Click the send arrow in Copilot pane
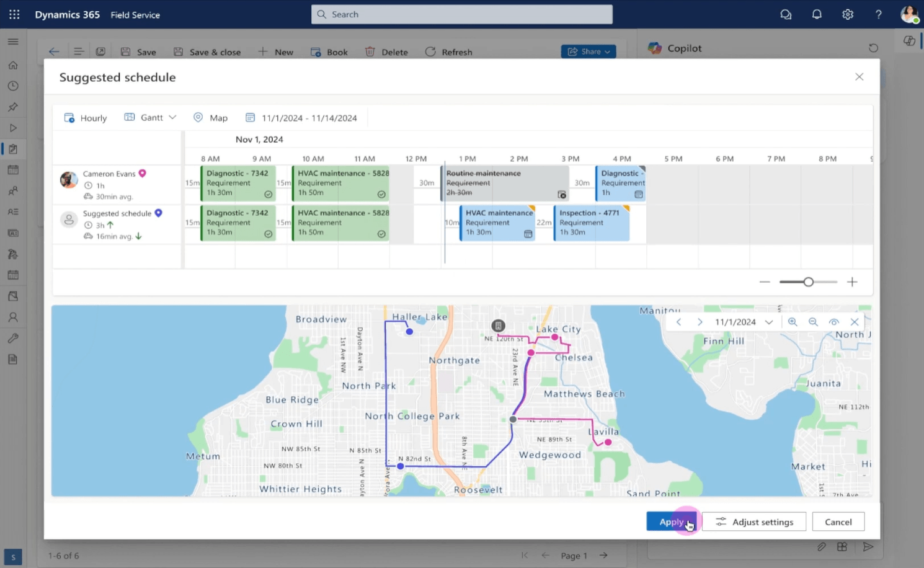The height and width of the screenshot is (568, 924). (868, 547)
